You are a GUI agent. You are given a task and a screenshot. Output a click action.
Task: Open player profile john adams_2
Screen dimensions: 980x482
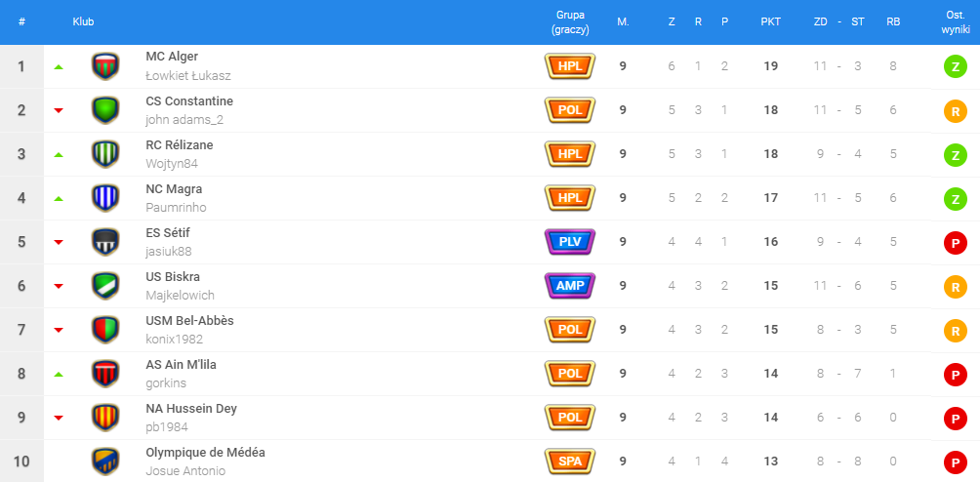[184, 119]
